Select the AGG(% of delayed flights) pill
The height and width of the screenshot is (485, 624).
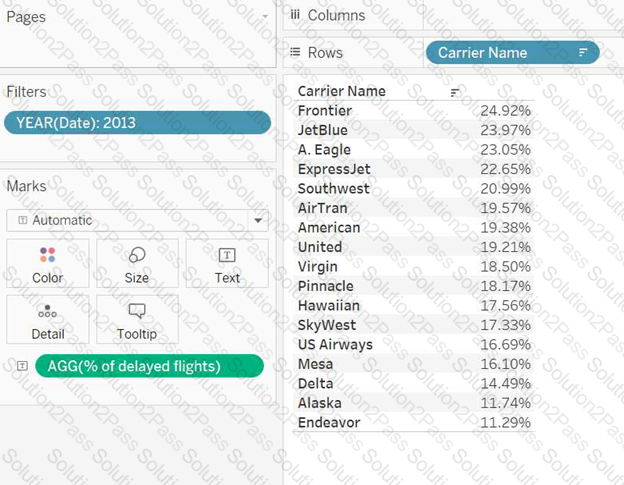tap(149, 366)
